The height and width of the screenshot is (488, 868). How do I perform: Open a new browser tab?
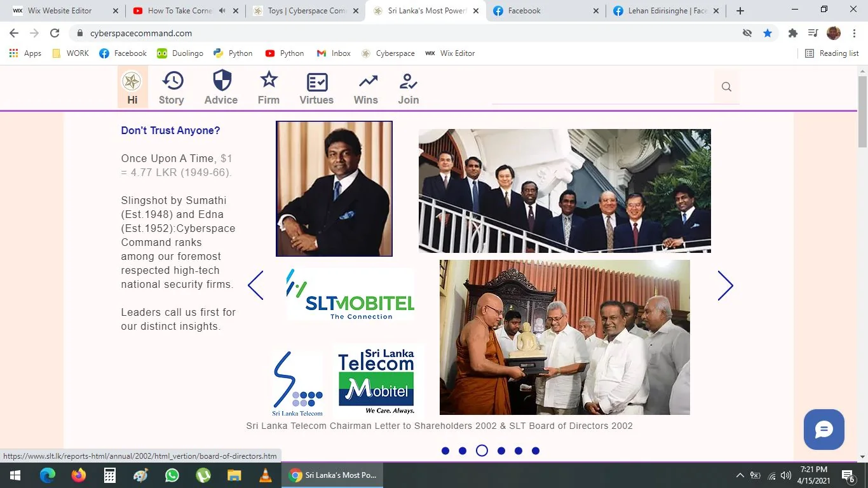click(x=740, y=11)
